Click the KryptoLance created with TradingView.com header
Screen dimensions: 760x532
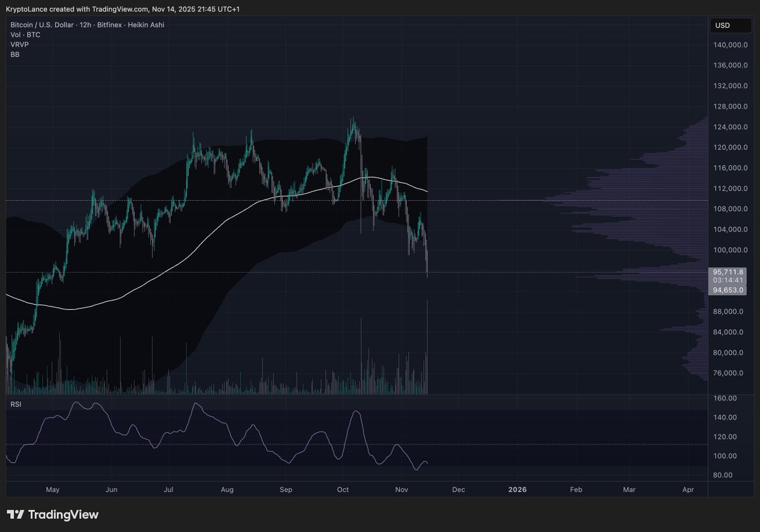123,9
